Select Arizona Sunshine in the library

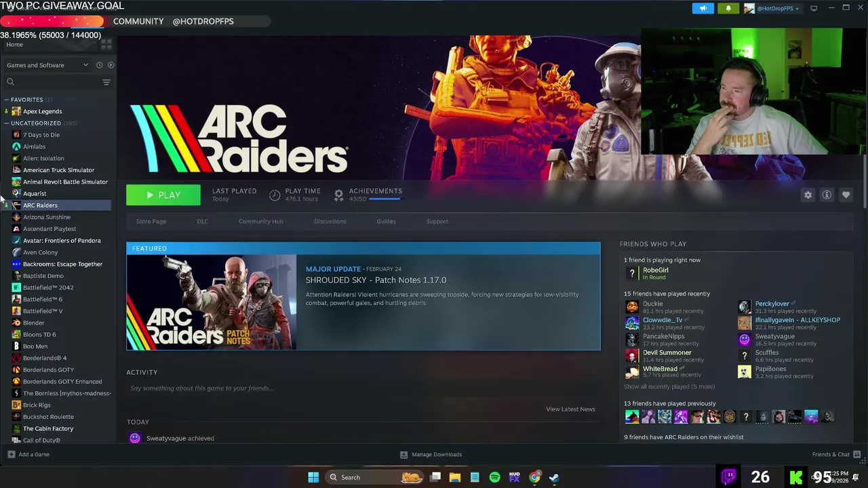pyautogui.click(x=47, y=217)
